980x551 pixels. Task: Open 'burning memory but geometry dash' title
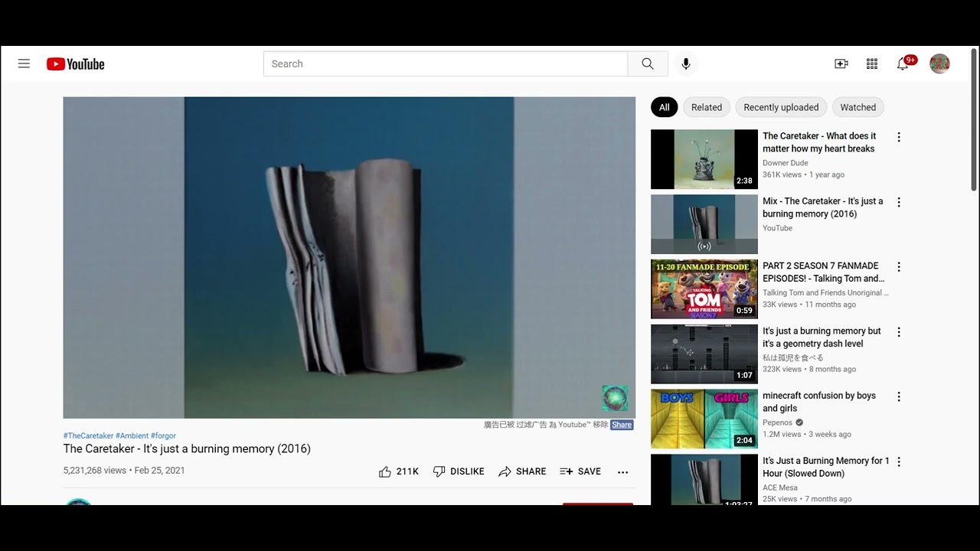[x=822, y=337]
